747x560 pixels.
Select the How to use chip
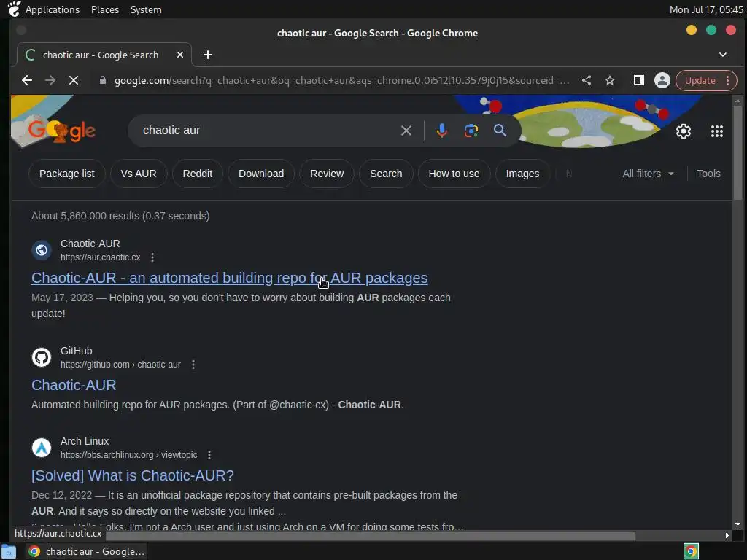pyautogui.click(x=454, y=174)
